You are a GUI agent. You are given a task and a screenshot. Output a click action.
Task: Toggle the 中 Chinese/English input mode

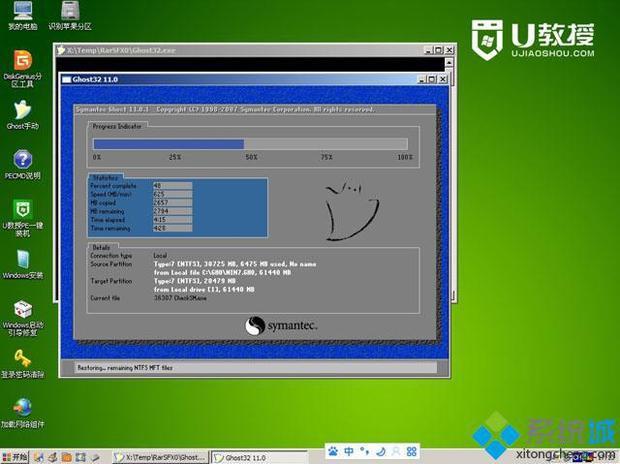(349, 451)
